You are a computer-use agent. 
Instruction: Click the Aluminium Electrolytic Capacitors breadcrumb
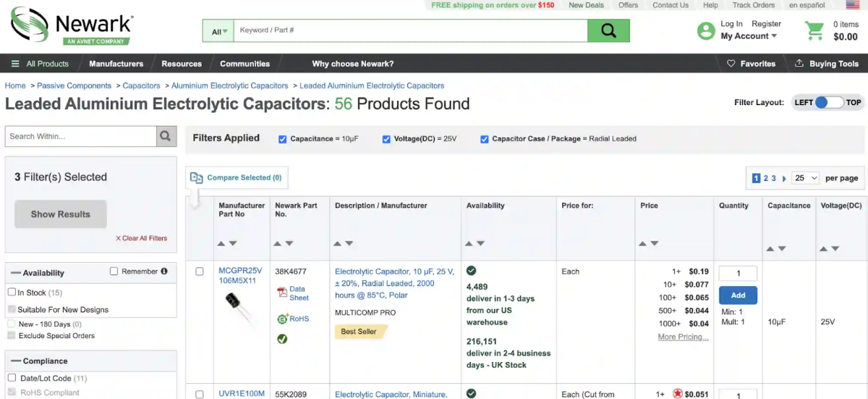(x=230, y=85)
